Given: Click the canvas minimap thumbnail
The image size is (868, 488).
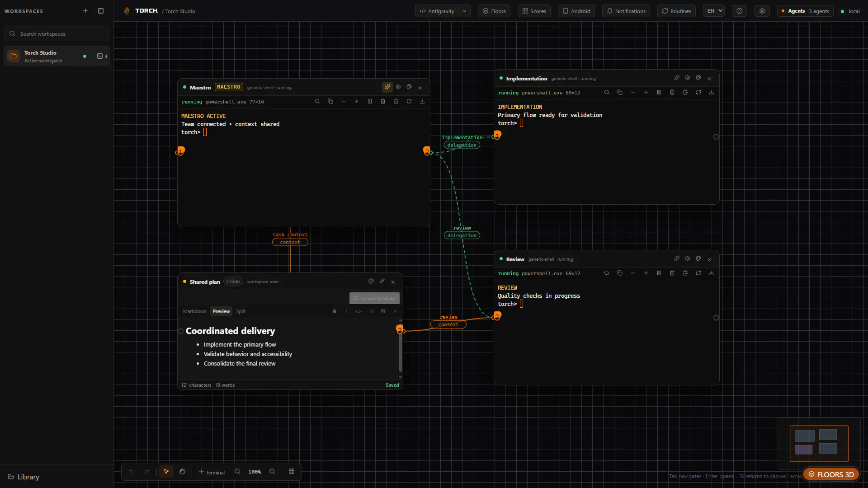Looking at the screenshot, I should [819, 444].
